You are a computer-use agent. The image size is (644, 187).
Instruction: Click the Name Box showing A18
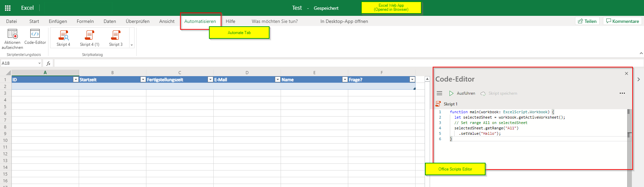tap(19, 63)
